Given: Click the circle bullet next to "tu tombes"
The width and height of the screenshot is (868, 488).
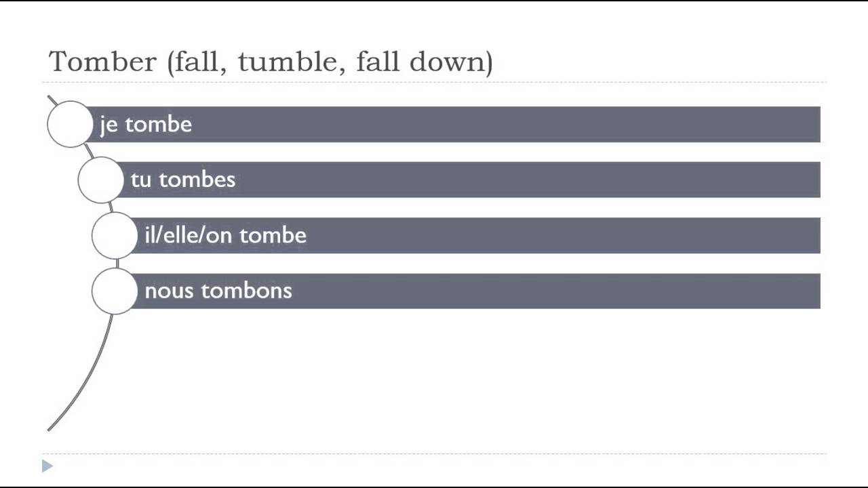Looking at the screenshot, I should coord(100,180).
